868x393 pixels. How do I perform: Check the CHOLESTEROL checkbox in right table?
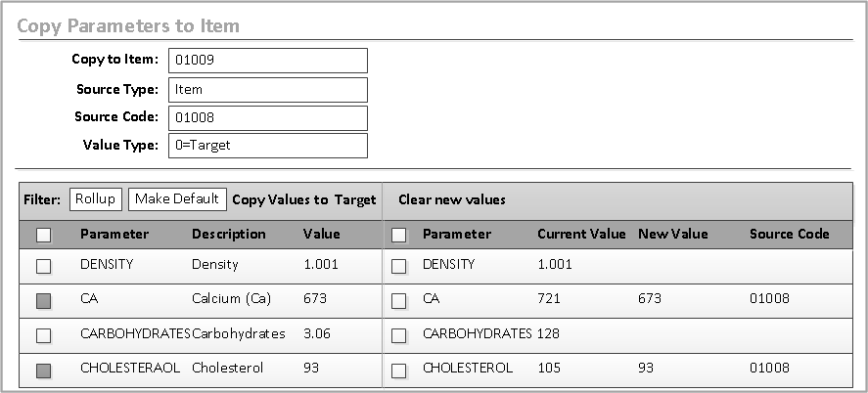click(398, 371)
